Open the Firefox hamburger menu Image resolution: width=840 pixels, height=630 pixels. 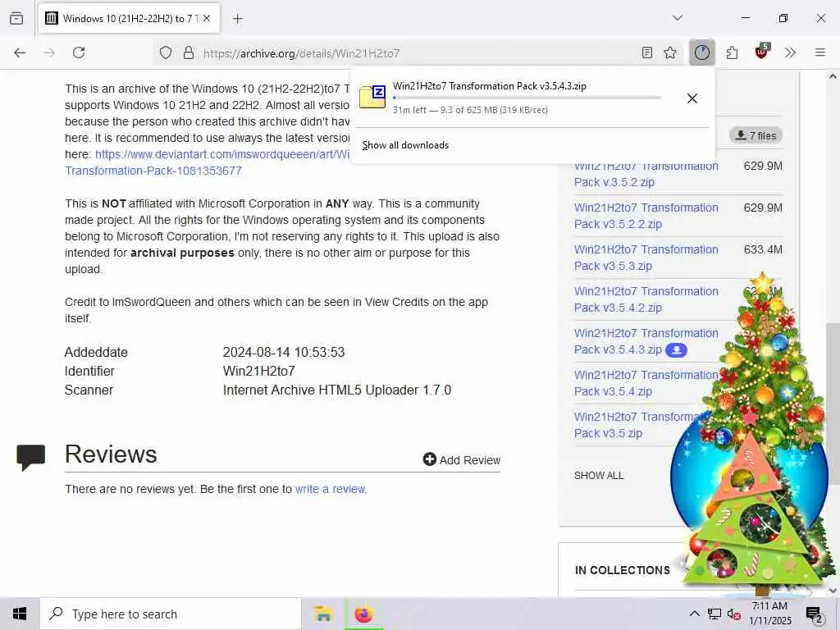(820, 52)
